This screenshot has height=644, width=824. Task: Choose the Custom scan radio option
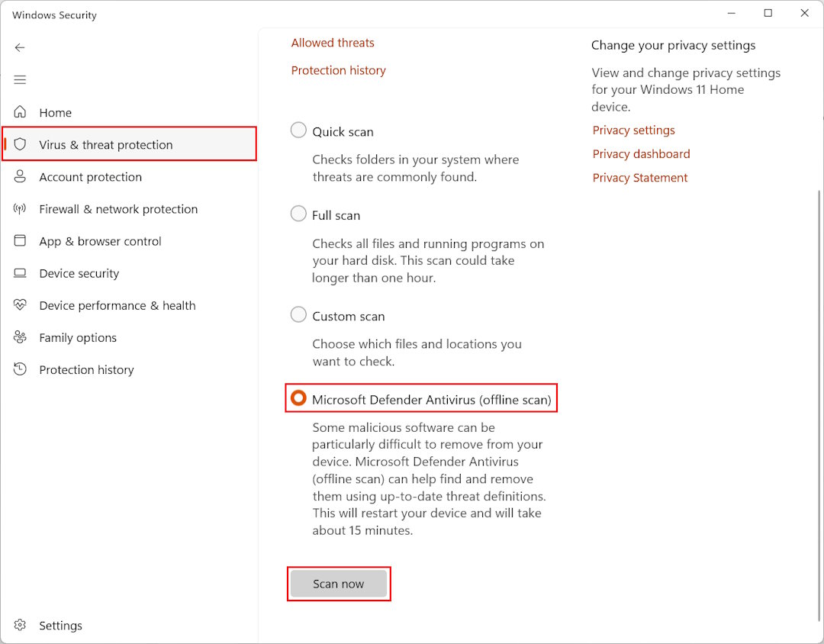pos(298,314)
